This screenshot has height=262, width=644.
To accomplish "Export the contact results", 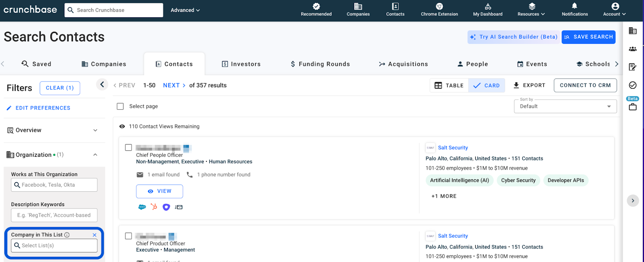I will 529,86.
